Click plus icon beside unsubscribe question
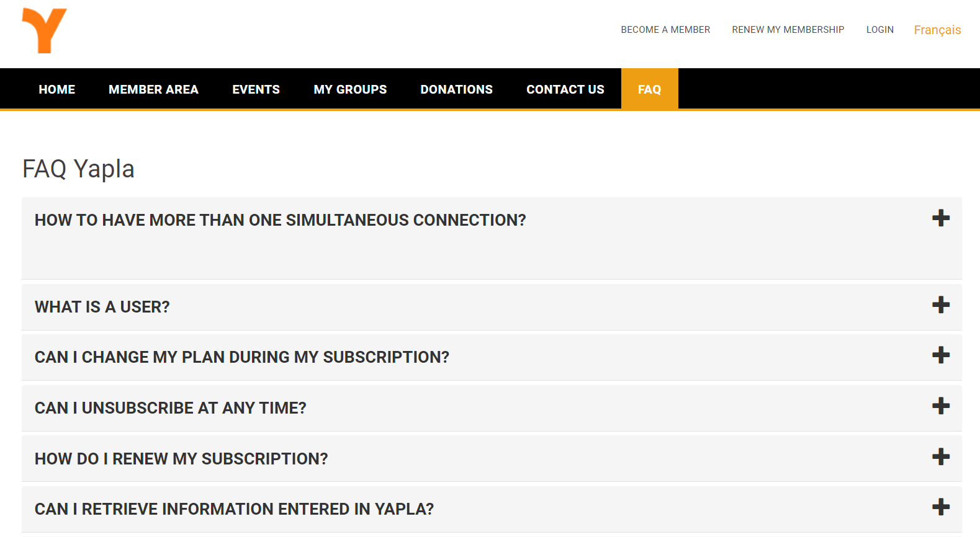This screenshot has height=537, width=980. (x=940, y=406)
